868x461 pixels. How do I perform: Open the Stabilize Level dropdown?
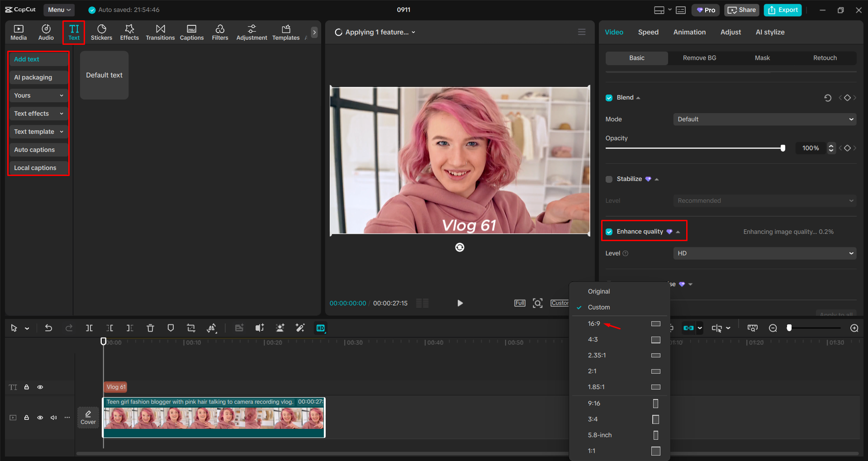[x=764, y=200]
